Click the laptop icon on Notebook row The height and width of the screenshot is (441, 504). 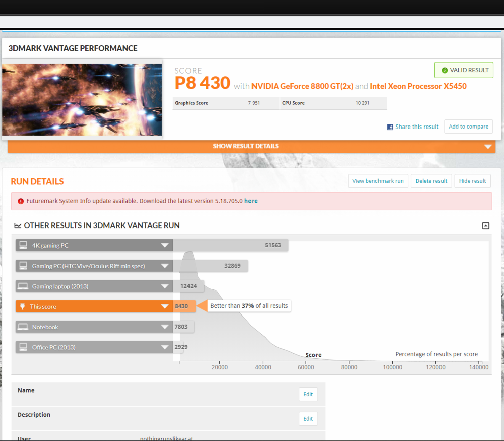tap(23, 327)
